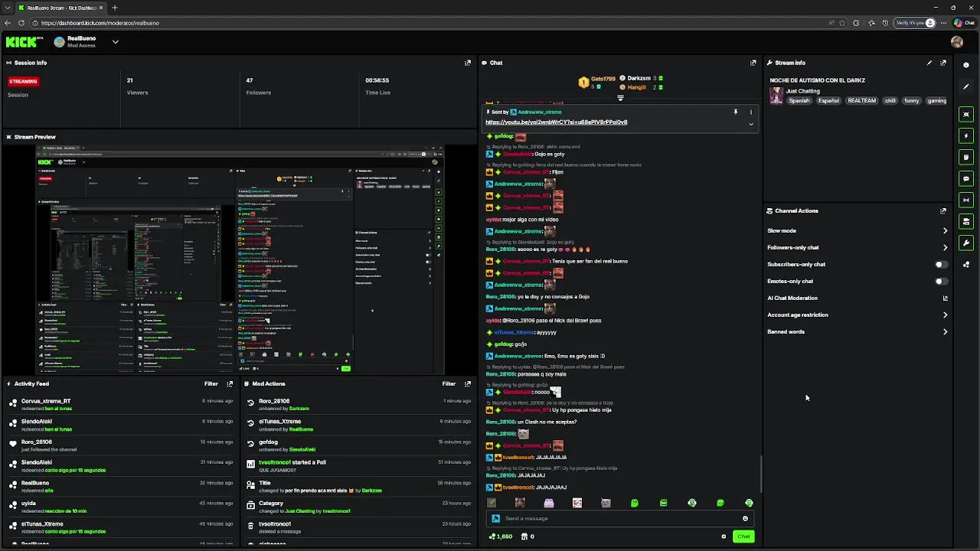Toggle the camera widget in right sidebar
The image size is (980, 551).
click(966, 221)
